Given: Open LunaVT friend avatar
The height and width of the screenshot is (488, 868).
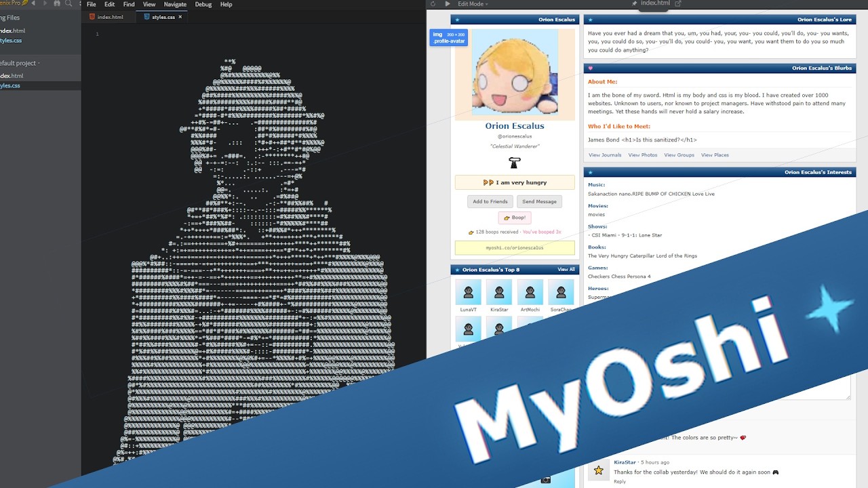Looking at the screenshot, I should click(x=468, y=292).
